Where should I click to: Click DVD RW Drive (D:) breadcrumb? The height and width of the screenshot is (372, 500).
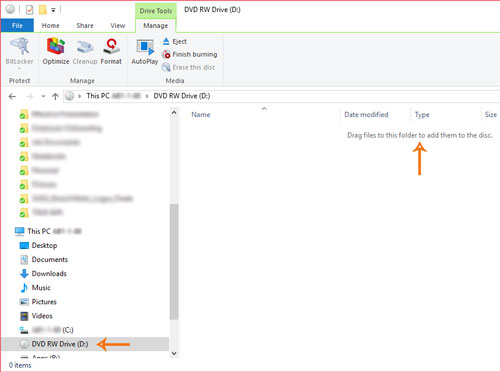tap(182, 96)
